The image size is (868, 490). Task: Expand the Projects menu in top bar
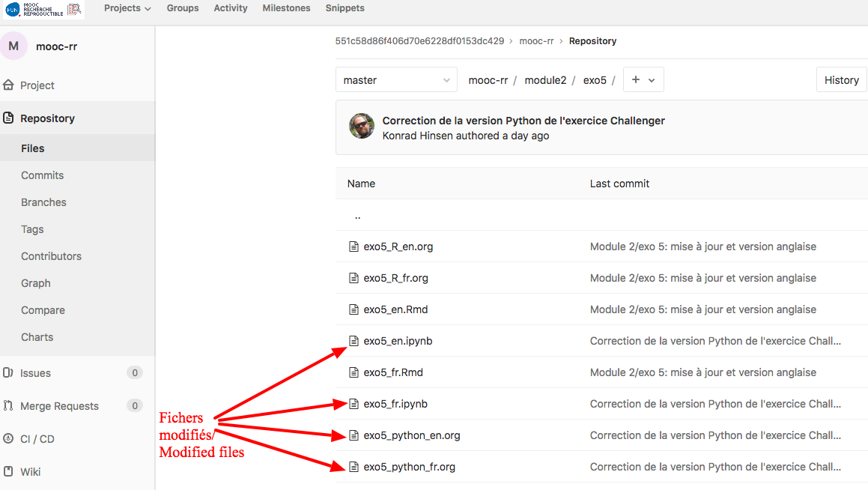[127, 8]
